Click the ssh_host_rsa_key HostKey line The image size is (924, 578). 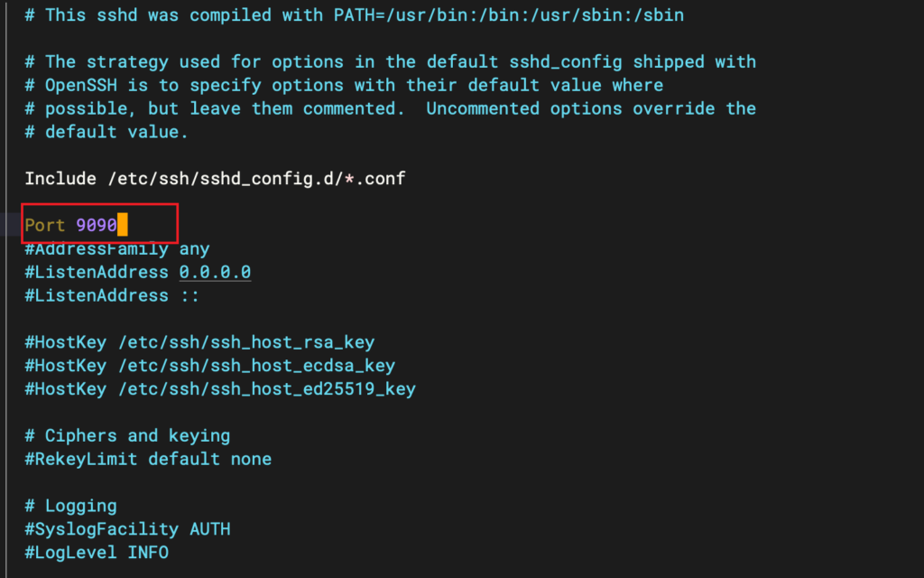tap(199, 342)
